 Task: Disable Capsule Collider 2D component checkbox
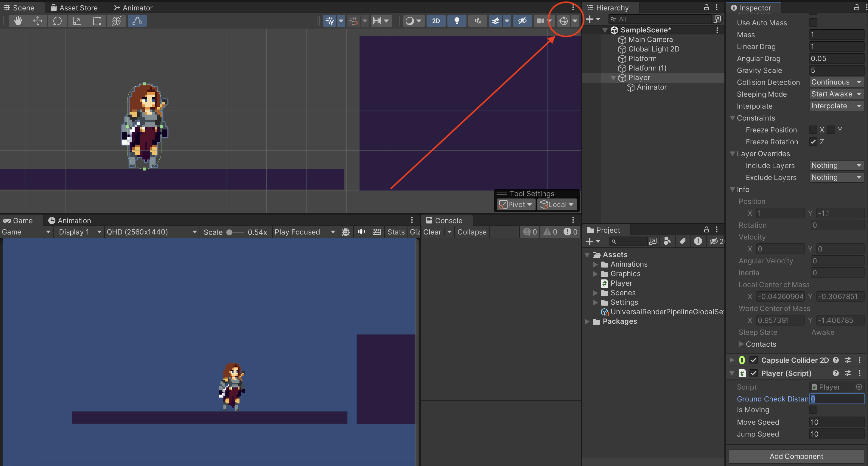pos(753,360)
